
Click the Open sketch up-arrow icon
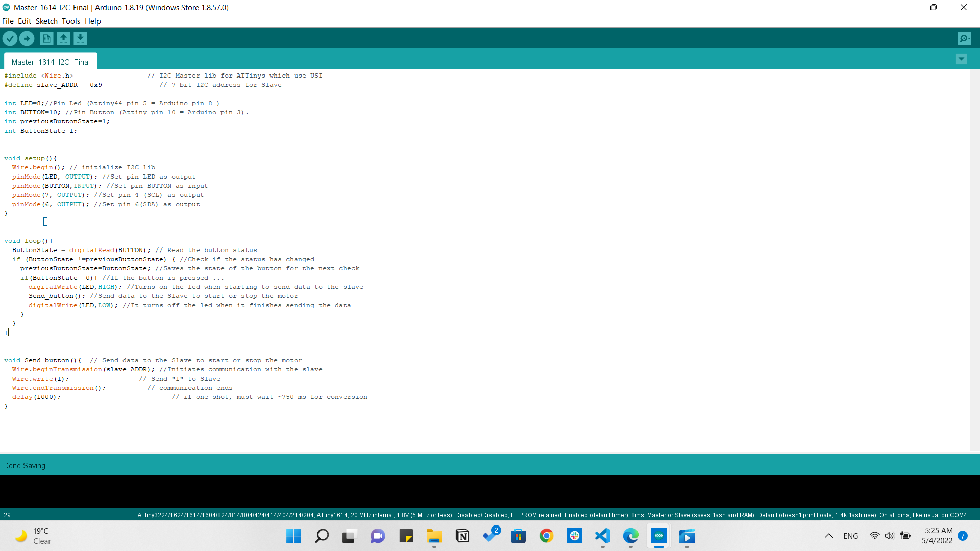click(63, 38)
